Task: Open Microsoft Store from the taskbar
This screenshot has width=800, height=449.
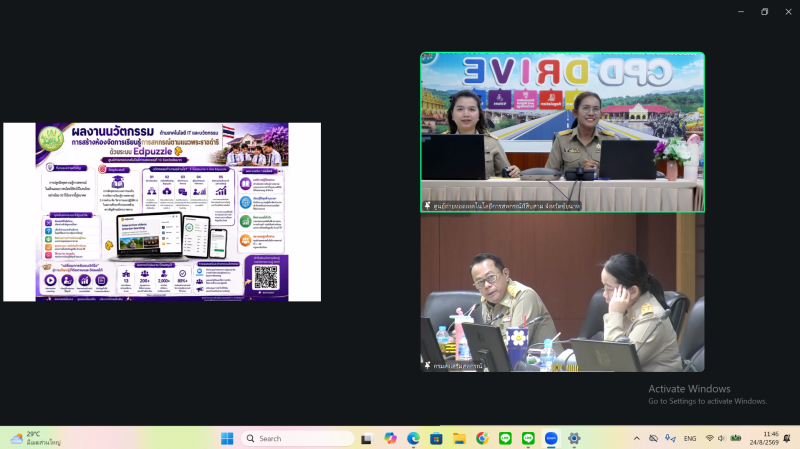Action: (x=436, y=438)
